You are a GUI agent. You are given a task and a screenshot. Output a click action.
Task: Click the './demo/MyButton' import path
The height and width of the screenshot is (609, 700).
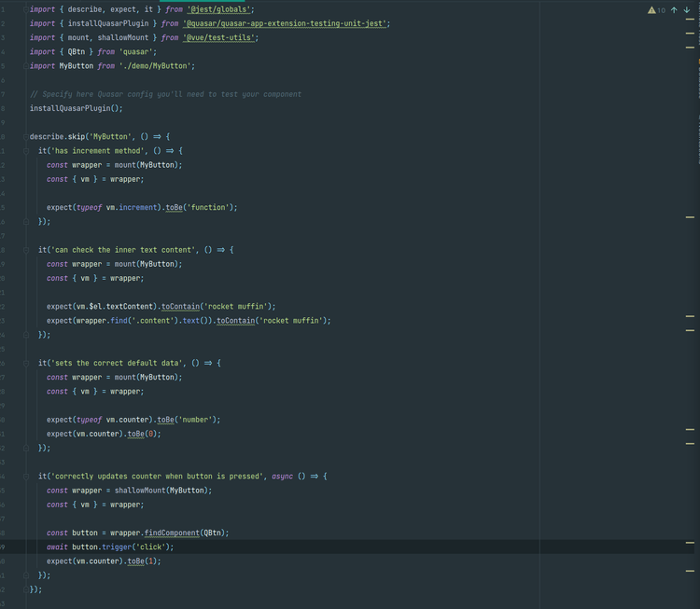(x=156, y=66)
